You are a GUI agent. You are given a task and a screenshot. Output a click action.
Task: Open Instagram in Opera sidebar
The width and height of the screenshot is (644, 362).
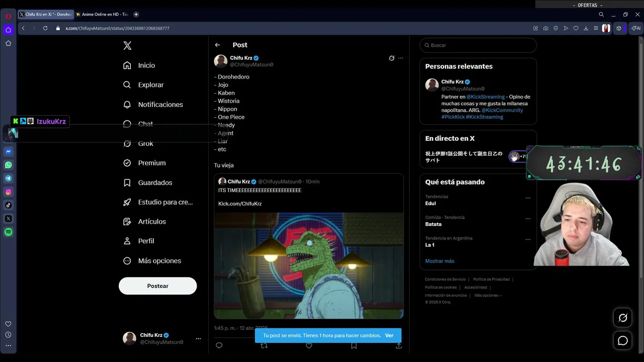9,192
